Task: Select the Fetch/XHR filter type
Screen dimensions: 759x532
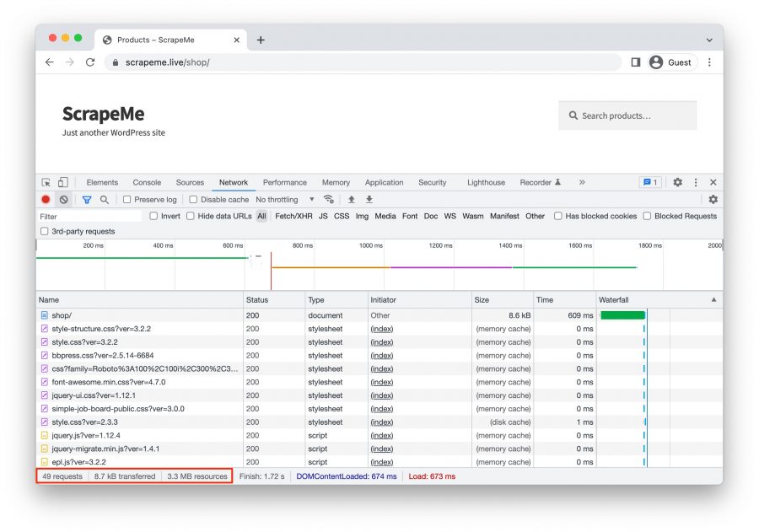Action: pos(293,216)
